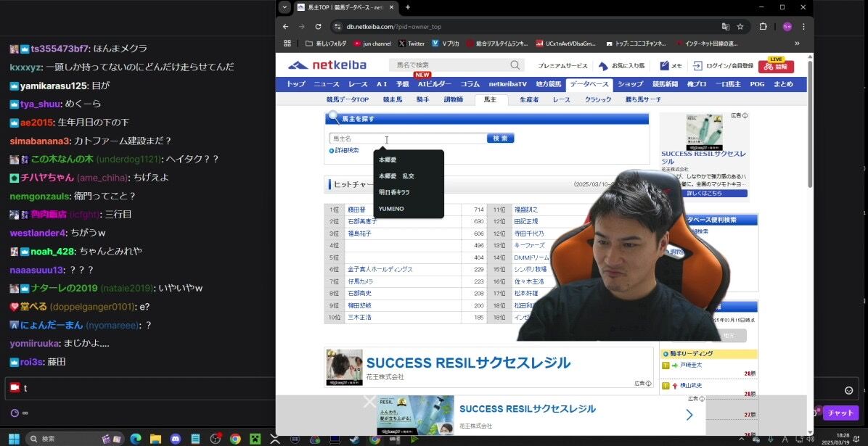
Task: Reload the netkeiba page
Action: pos(318,27)
